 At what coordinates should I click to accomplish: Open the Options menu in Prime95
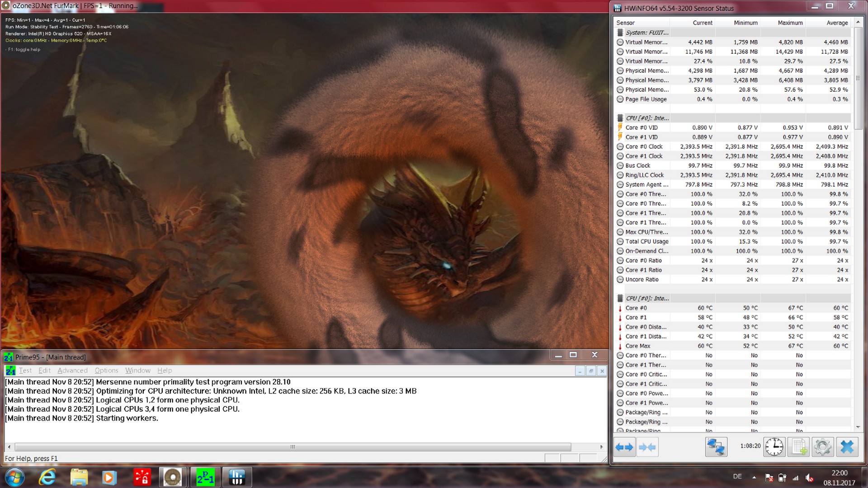(x=106, y=371)
